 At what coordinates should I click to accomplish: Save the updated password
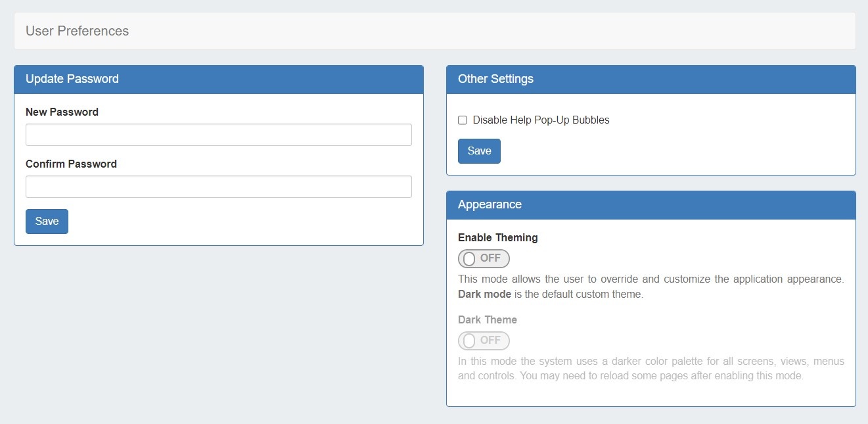[47, 222]
